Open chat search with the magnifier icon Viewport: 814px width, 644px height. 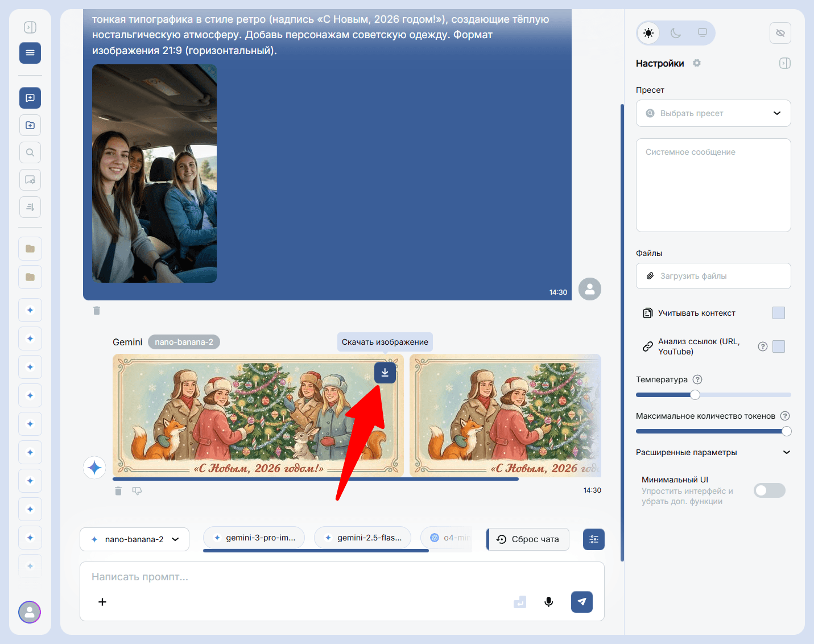(x=30, y=152)
